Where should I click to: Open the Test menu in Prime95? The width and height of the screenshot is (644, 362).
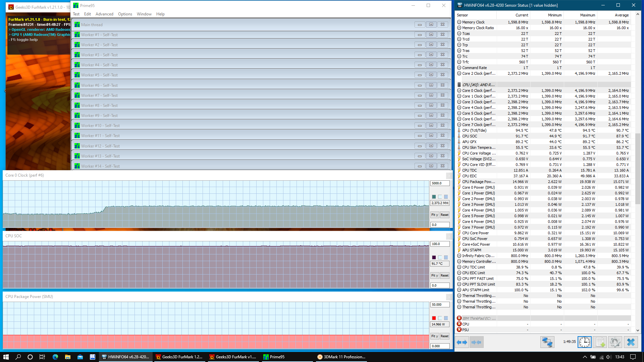pyautogui.click(x=76, y=14)
